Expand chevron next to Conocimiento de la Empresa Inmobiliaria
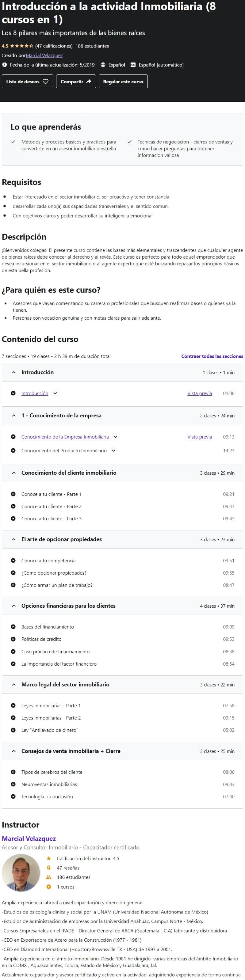245x980 pixels. click(116, 437)
